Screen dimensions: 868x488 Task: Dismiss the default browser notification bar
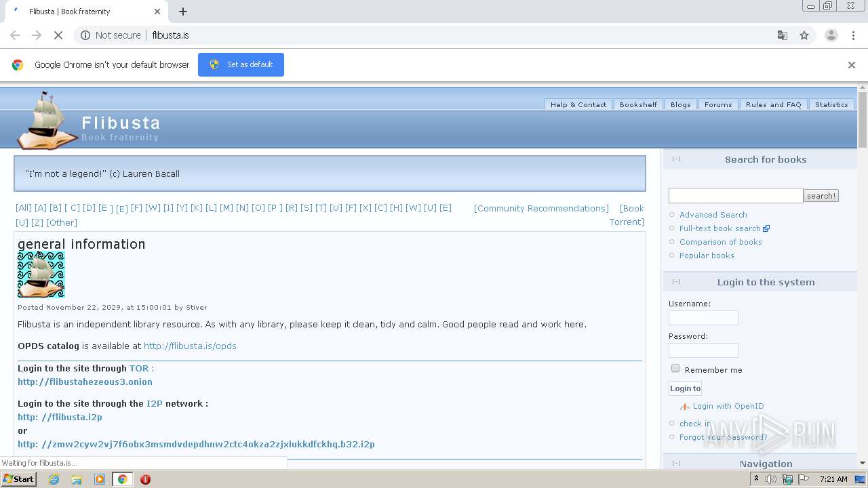point(852,65)
